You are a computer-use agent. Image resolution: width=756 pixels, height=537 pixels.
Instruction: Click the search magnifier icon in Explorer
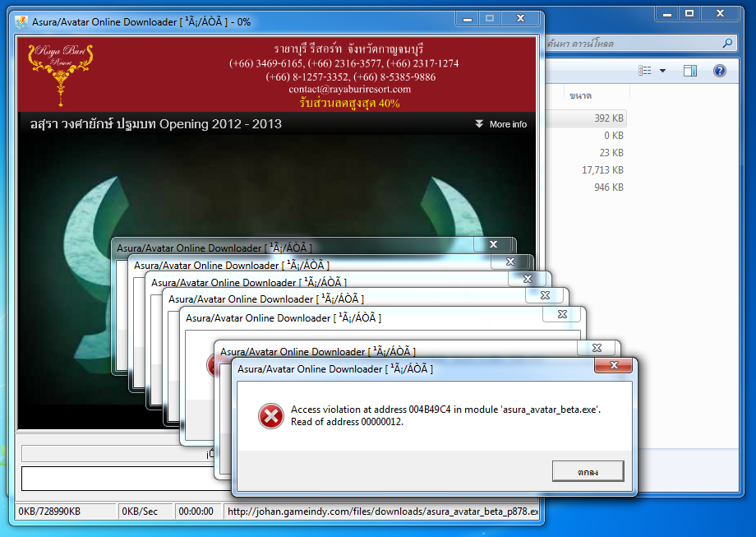(727, 43)
